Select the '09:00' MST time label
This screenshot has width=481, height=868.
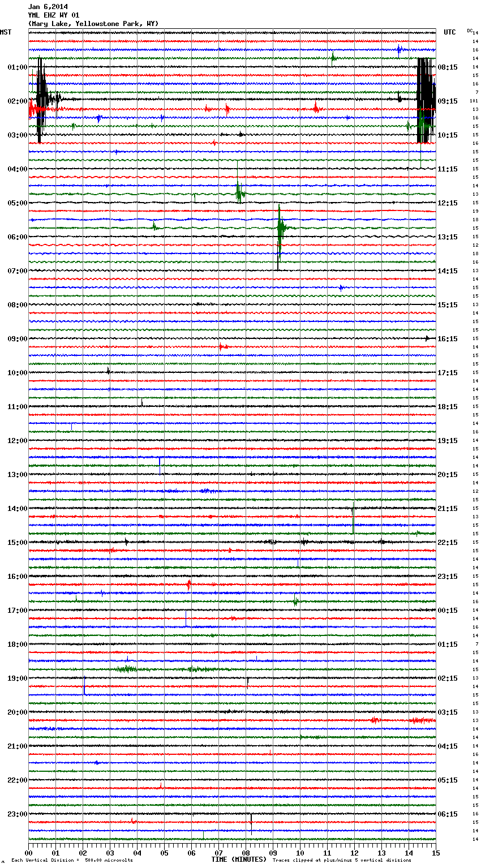point(17,339)
